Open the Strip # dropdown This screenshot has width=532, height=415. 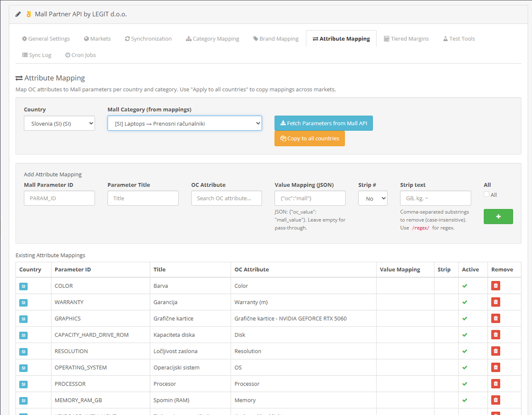(x=373, y=198)
